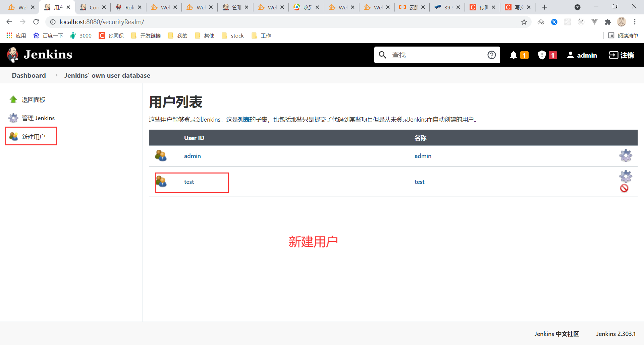Image resolution: width=644 pixels, height=345 pixels.
Task: Open the browser extensions puzzle icon
Action: [608, 22]
